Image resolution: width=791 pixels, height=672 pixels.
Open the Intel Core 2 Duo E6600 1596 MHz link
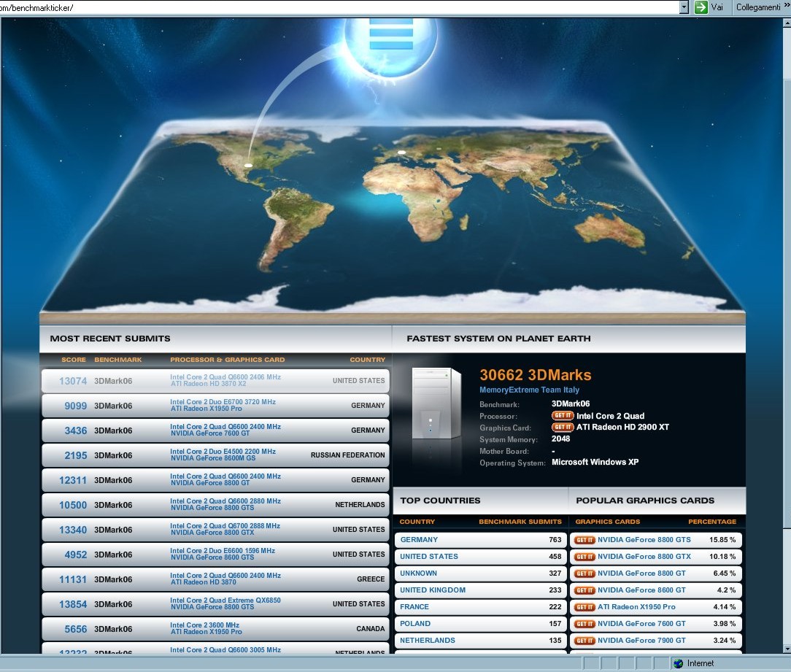point(223,550)
